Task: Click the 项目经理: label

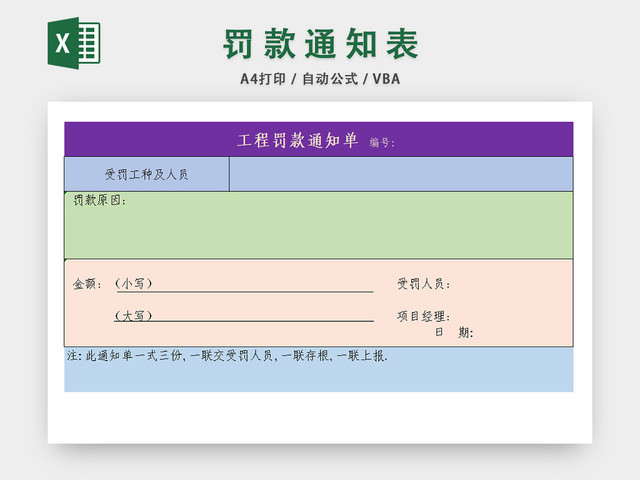Action: click(424, 316)
